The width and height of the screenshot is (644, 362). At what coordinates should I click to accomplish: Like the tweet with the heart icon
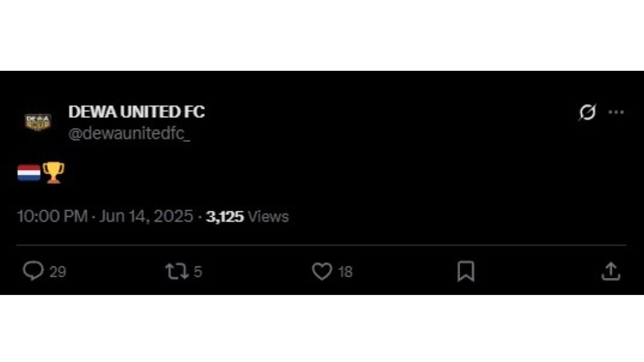click(322, 271)
